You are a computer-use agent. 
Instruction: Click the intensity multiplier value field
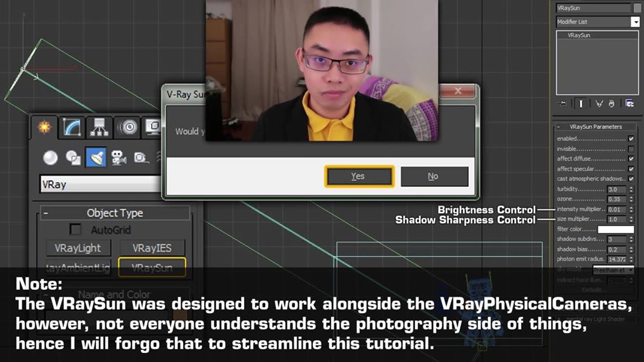[616, 209]
